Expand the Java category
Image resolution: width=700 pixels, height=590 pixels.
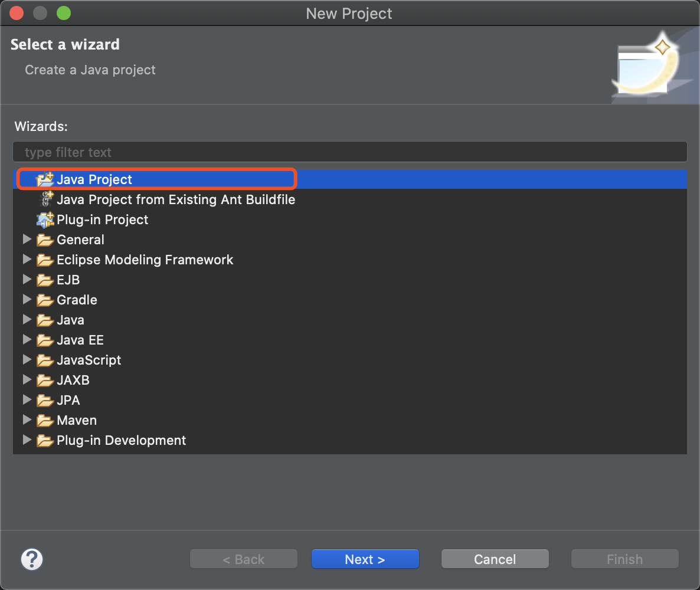click(x=27, y=320)
